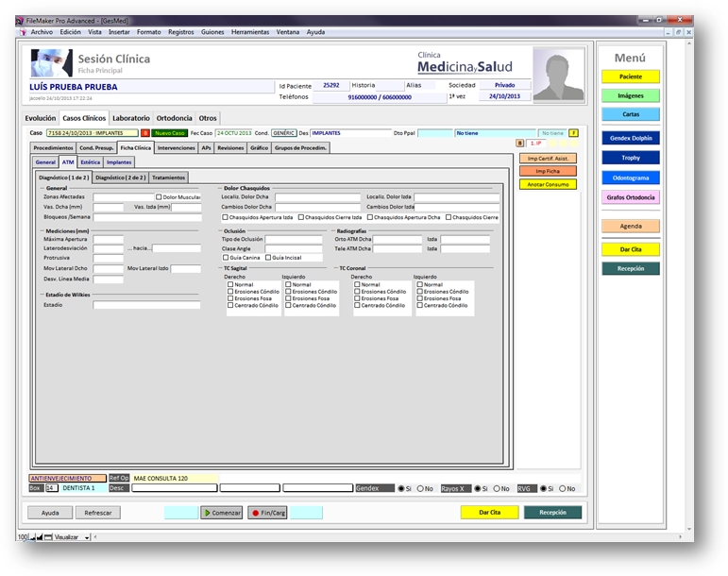Image resolution: width=728 pixels, height=576 pixels.
Task: Toggle the status toolbar icon in status bar
Action: (48, 537)
